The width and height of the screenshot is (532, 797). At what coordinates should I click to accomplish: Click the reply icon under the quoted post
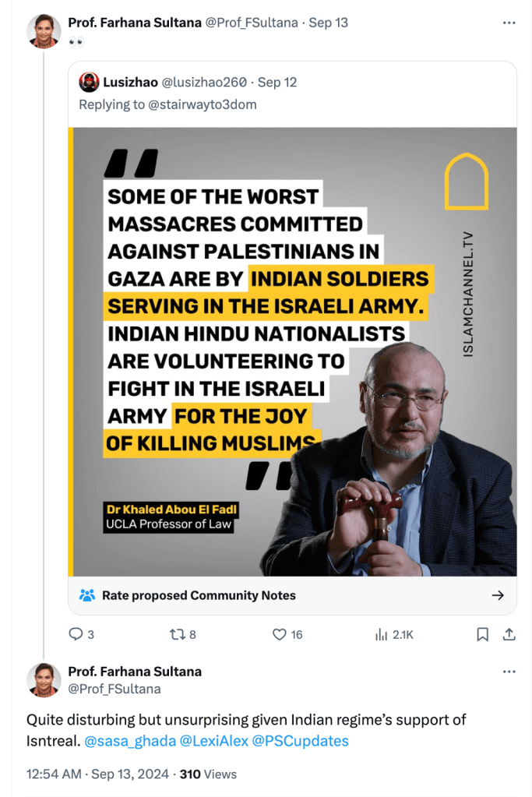pyautogui.click(x=76, y=635)
